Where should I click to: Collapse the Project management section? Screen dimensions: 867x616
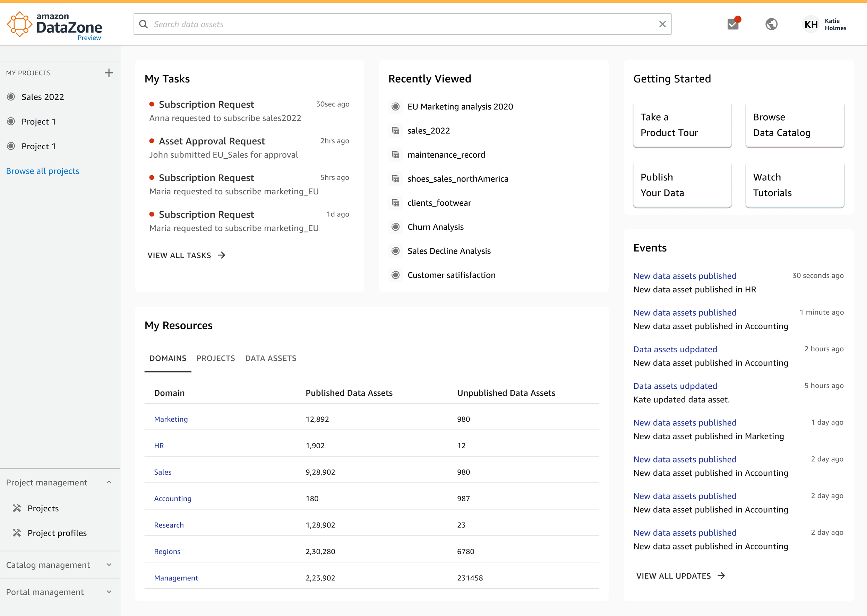(109, 483)
